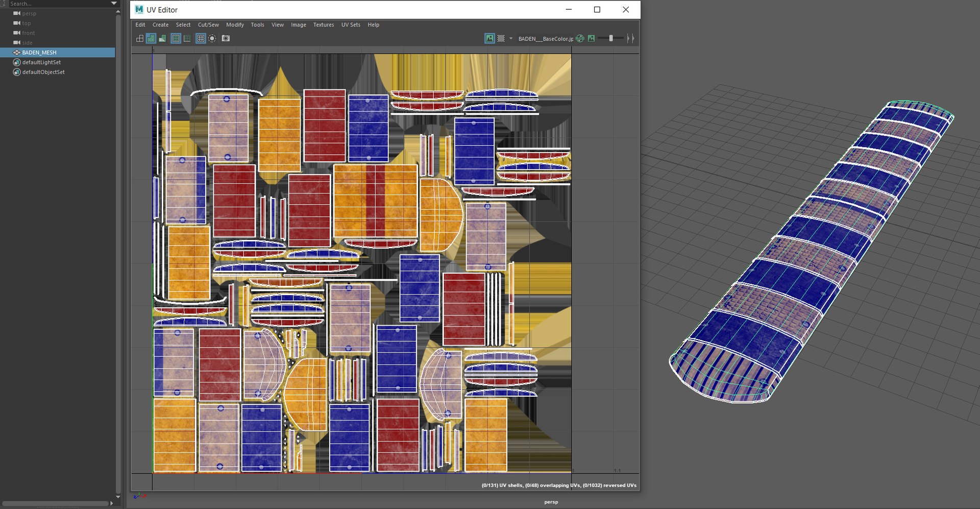The height and width of the screenshot is (509, 980).
Task: Toggle the texture borders icon
Action: coord(176,38)
